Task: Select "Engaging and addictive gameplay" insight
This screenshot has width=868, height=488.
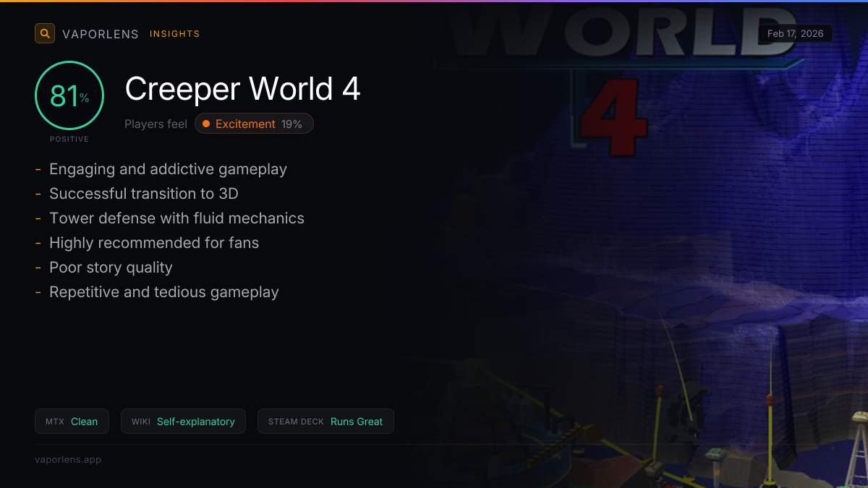Action: 168,169
